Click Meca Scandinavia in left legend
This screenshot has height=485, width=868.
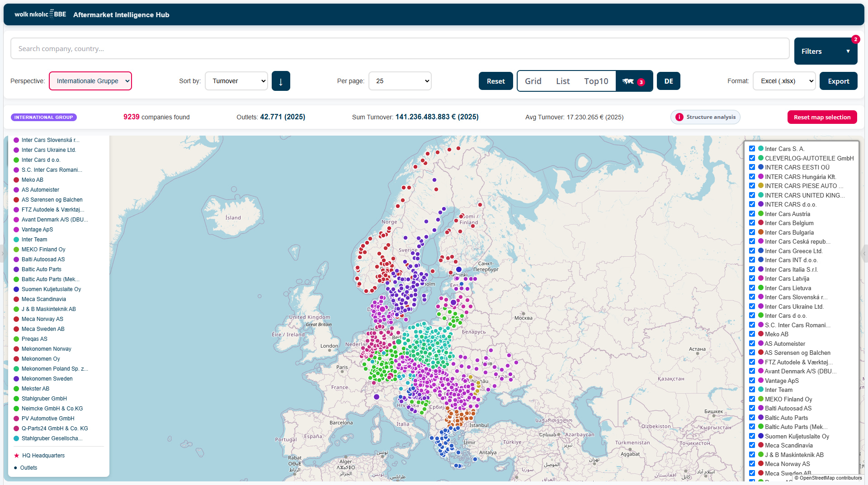click(44, 299)
